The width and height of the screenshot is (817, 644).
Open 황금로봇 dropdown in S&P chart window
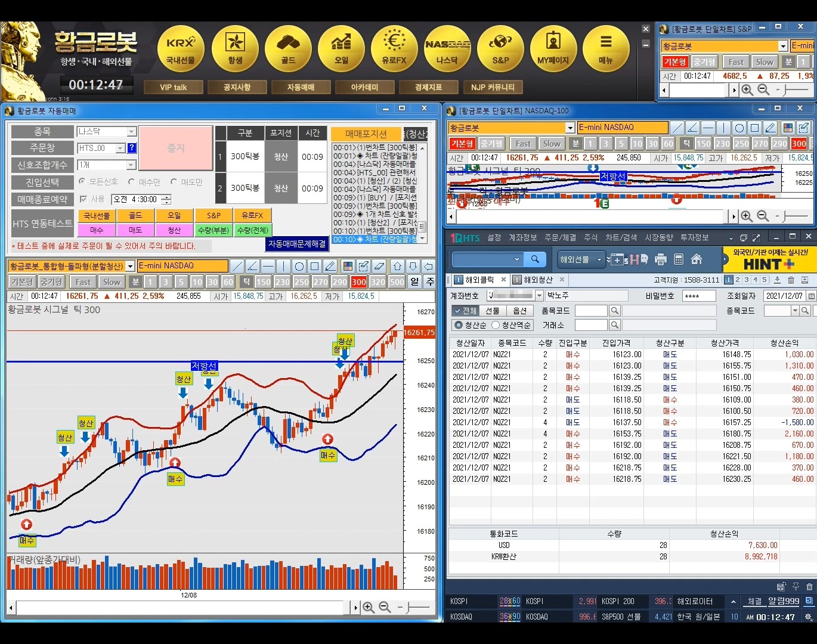(x=783, y=46)
